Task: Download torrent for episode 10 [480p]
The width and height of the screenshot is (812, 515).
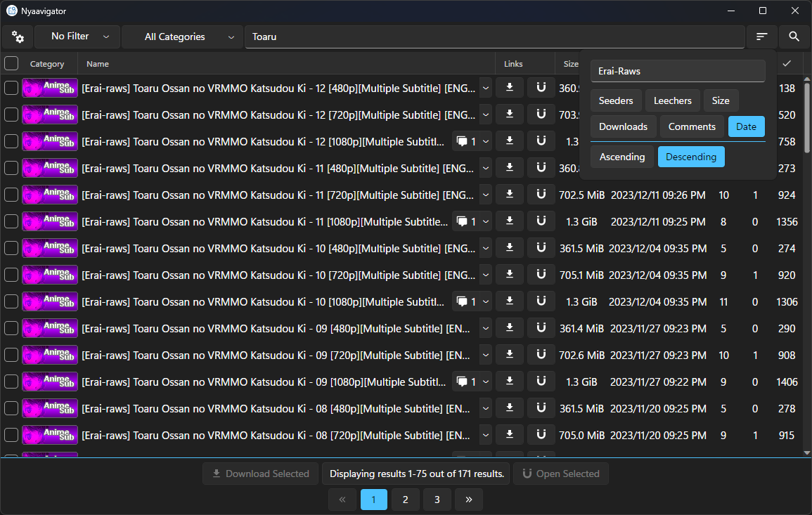Action: point(510,249)
